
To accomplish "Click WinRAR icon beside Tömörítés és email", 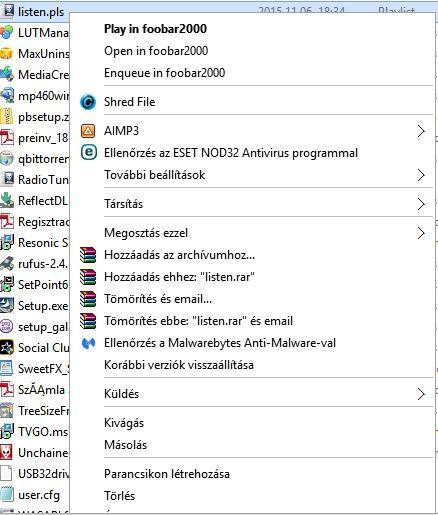I will (88, 299).
